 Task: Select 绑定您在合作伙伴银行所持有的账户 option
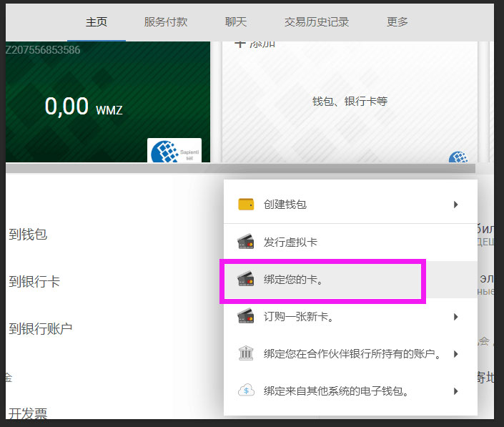(x=350, y=354)
